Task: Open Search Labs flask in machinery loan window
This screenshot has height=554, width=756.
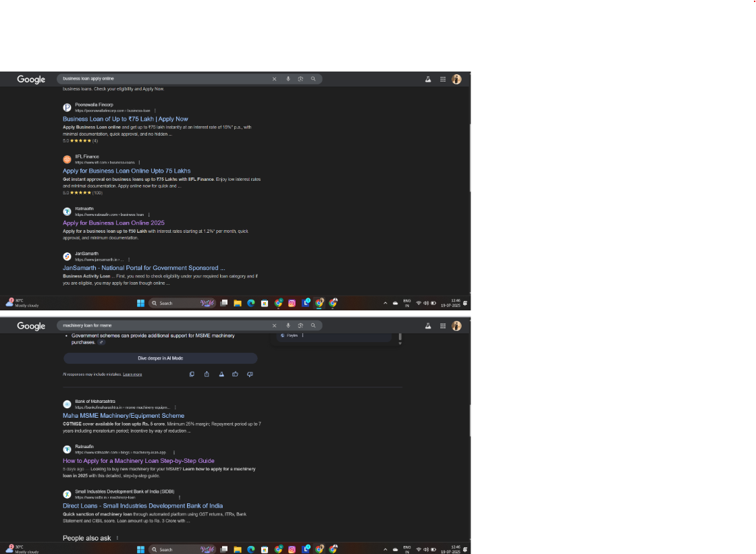Action: point(428,327)
